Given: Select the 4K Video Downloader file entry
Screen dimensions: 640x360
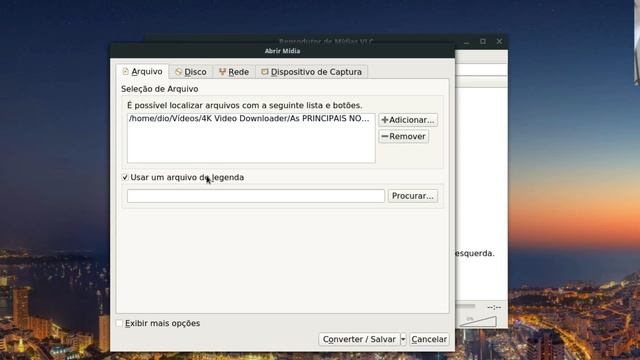Looking at the screenshot, I should tap(249, 118).
